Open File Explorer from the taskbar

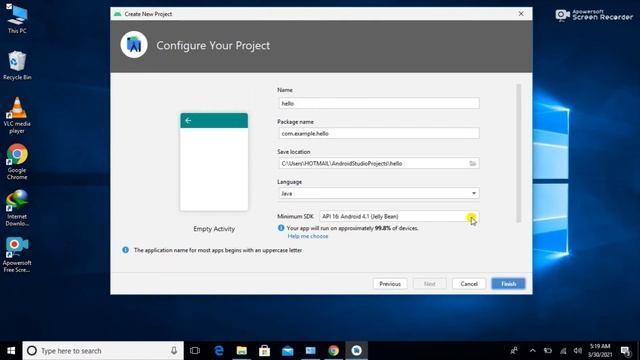pyautogui.click(x=242, y=351)
